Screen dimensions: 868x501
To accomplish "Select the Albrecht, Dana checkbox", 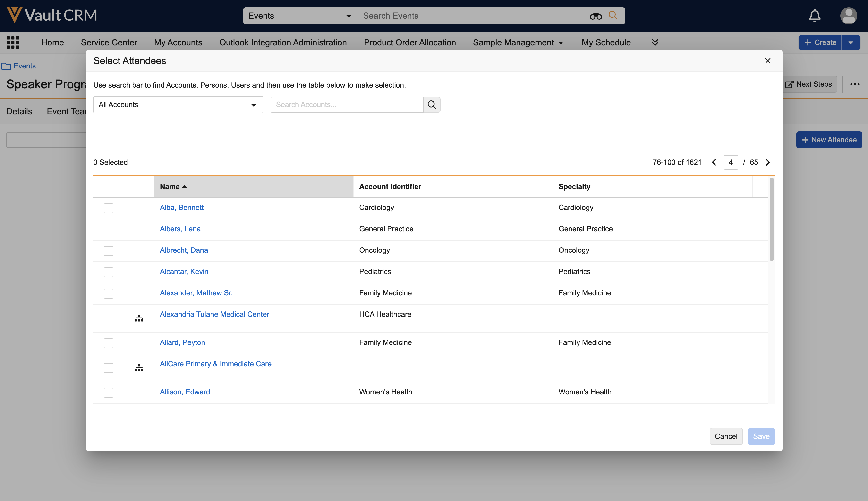I will 108,251.
